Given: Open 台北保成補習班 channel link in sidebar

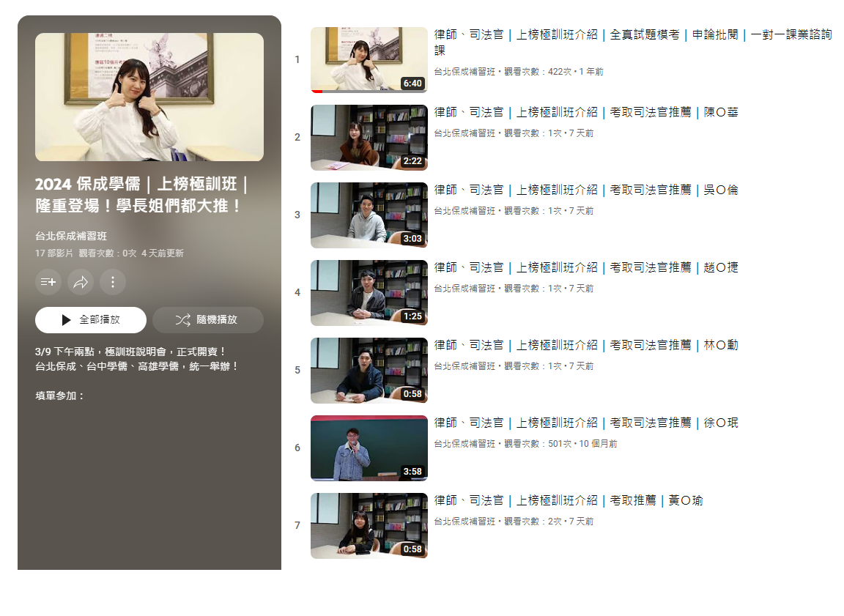Looking at the screenshot, I should pyautogui.click(x=71, y=236).
